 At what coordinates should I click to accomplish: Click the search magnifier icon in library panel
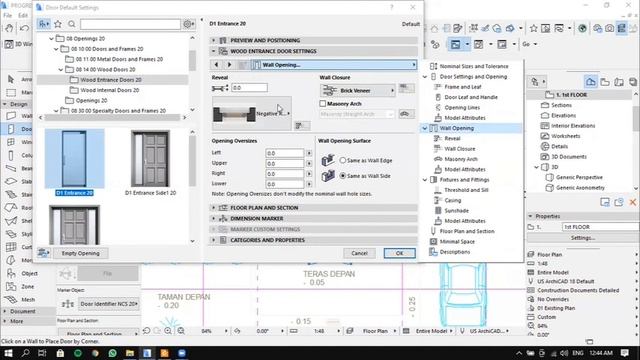click(x=72, y=24)
